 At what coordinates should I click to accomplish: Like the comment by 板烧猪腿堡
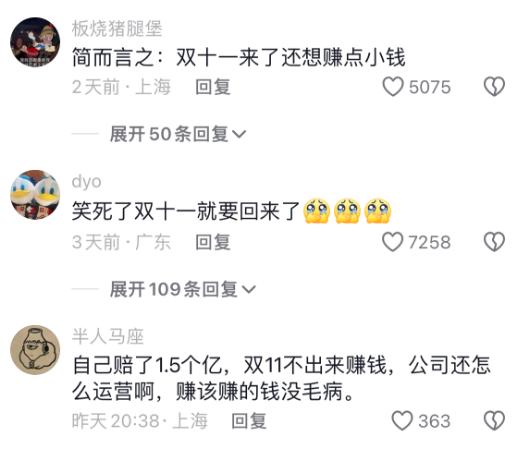tap(393, 87)
